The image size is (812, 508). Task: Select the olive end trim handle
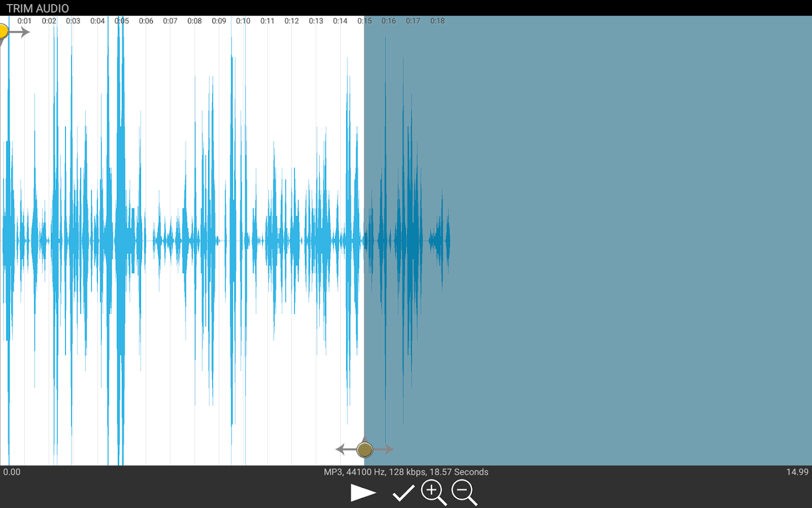tap(365, 449)
